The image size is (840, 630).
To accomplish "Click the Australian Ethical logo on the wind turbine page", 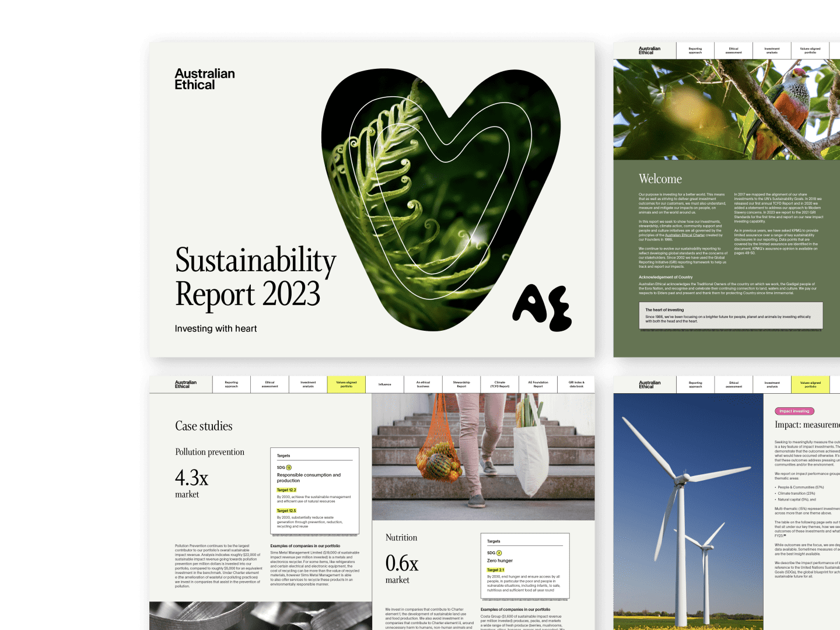I will (649, 385).
